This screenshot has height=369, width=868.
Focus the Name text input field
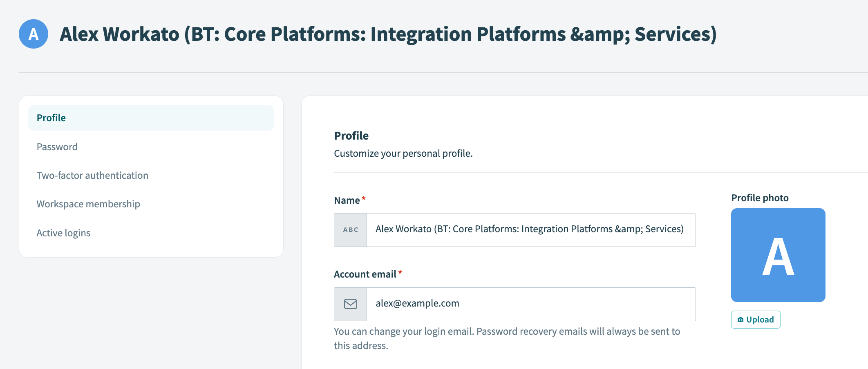tap(530, 230)
